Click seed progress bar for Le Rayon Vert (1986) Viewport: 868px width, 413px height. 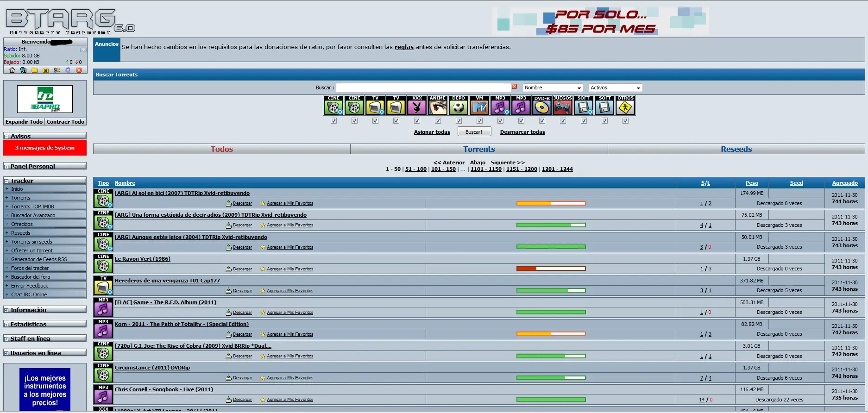[551, 269]
